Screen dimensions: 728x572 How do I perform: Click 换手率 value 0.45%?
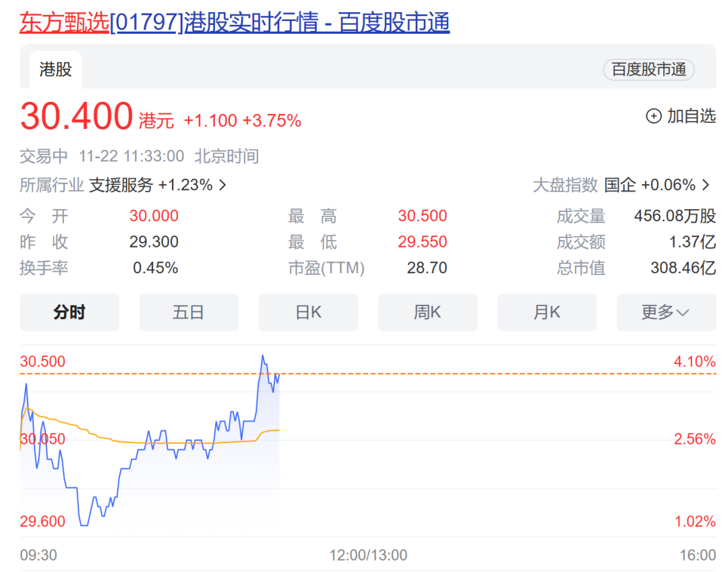[156, 268]
